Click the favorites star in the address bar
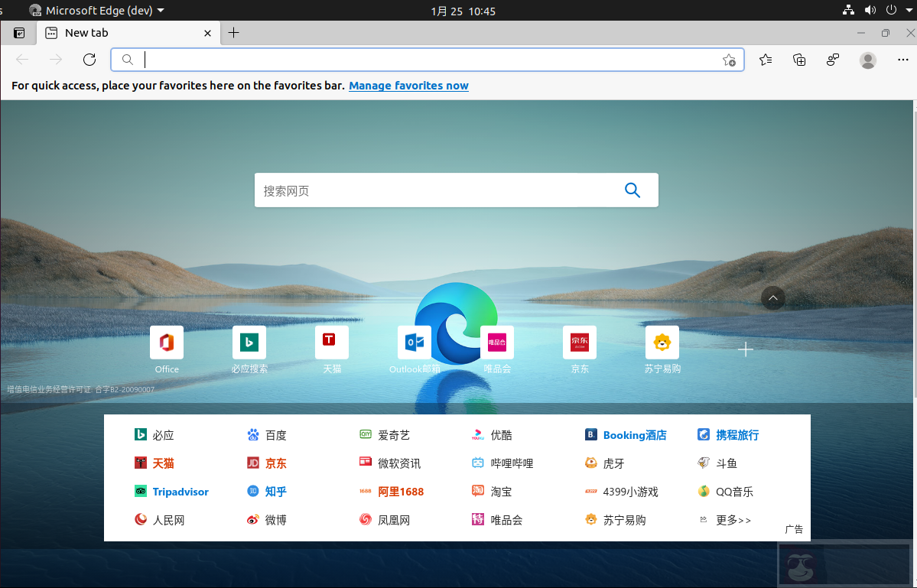The width and height of the screenshot is (917, 588). 729,59
